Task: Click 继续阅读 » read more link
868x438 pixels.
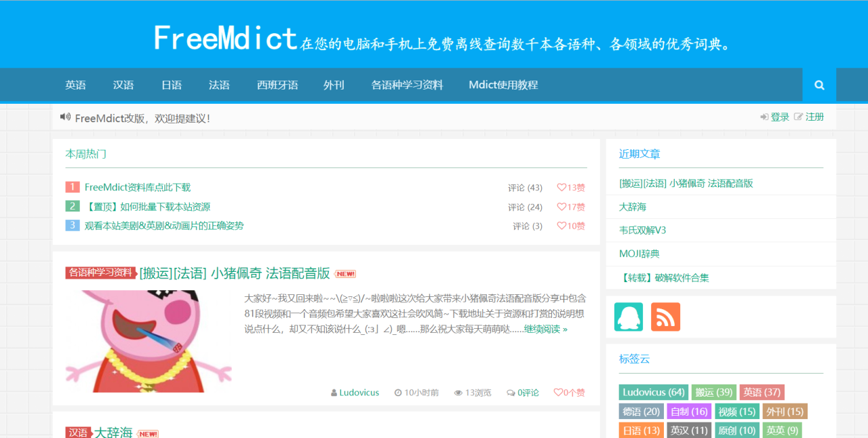Action: (x=546, y=329)
